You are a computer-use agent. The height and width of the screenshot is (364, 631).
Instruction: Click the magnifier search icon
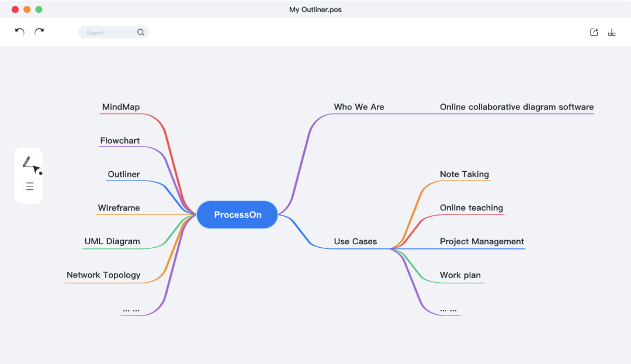click(x=140, y=32)
